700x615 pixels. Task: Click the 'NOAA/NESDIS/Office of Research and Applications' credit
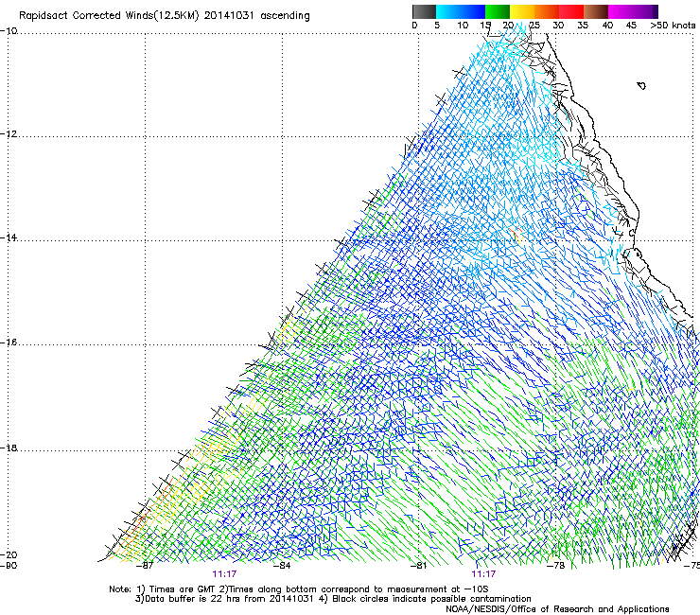(557, 608)
